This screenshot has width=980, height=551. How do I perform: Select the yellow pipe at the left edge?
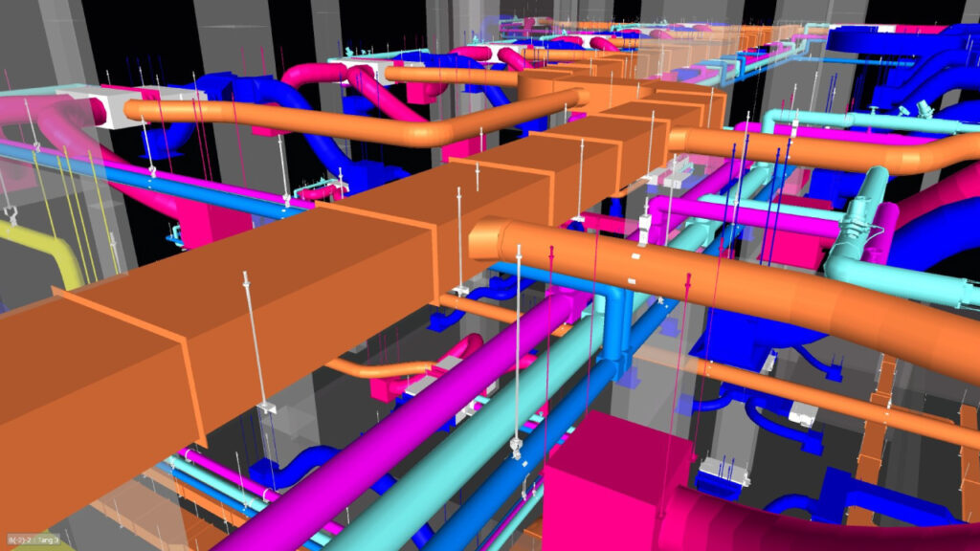click(x=46, y=251)
